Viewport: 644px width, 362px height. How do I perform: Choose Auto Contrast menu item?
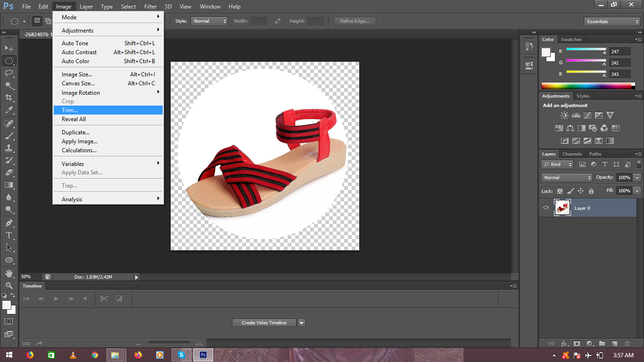coord(108,52)
